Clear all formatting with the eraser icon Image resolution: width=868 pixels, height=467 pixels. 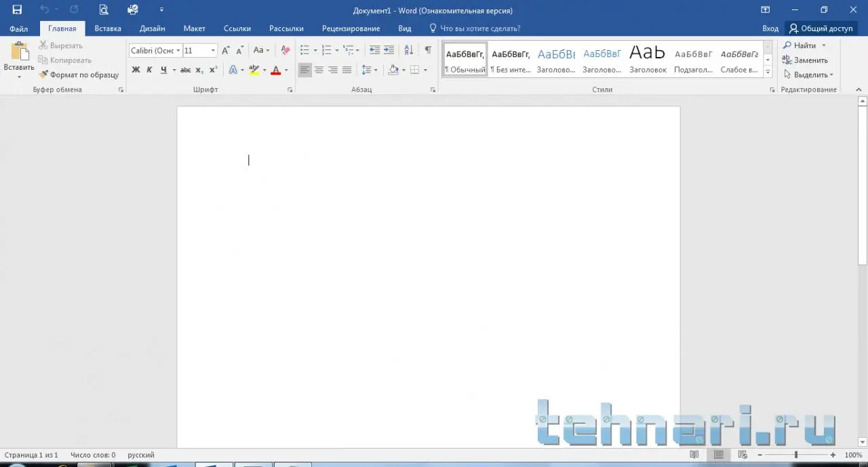pos(285,50)
